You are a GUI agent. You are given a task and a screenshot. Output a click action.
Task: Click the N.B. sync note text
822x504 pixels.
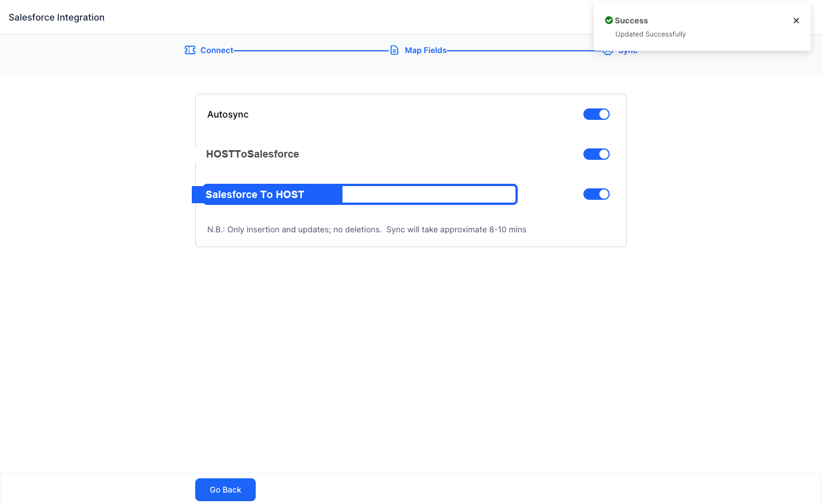coord(366,229)
